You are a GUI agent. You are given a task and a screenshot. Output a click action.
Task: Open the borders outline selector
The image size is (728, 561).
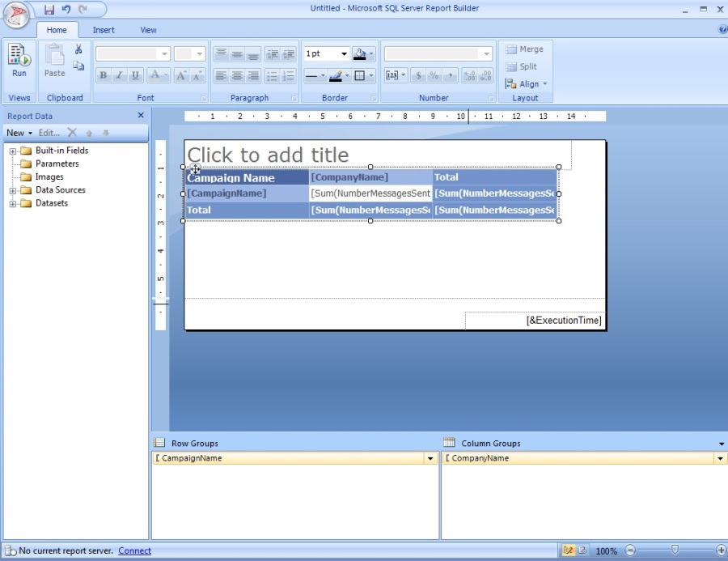(363, 75)
